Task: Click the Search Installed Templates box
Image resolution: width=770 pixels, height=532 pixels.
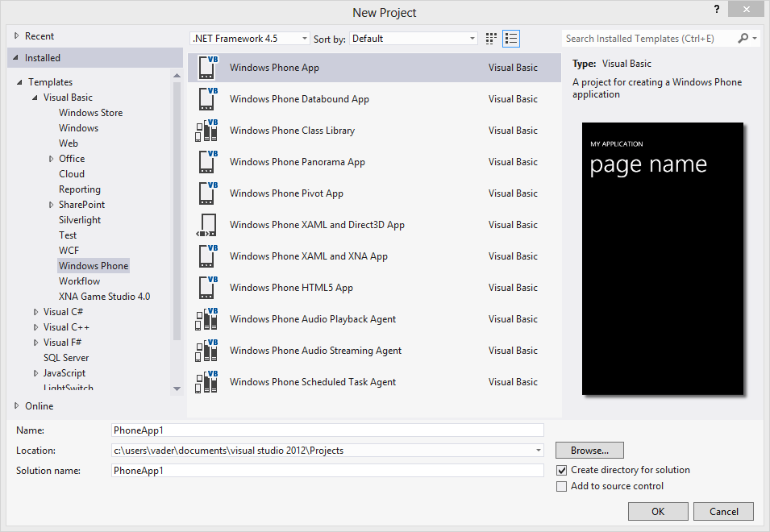Action: [648, 38]
